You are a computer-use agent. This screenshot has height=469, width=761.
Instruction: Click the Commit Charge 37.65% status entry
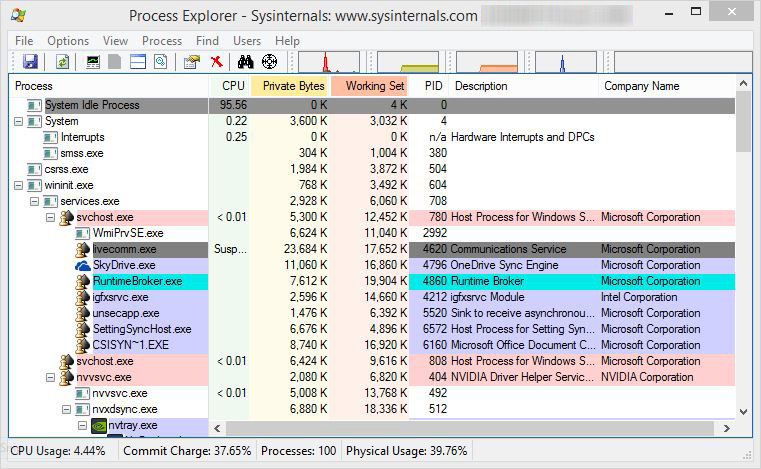click(x=187, y=451)
